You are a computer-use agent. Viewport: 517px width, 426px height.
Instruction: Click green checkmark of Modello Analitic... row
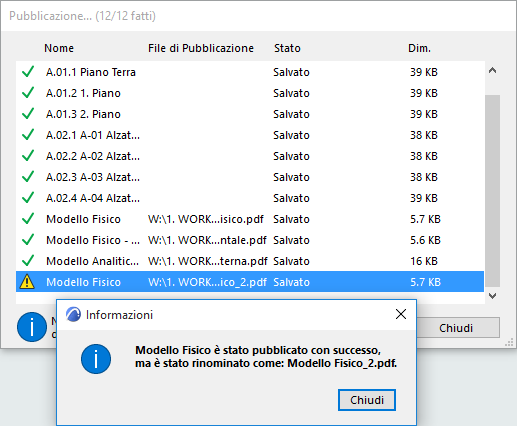[28, 260]
